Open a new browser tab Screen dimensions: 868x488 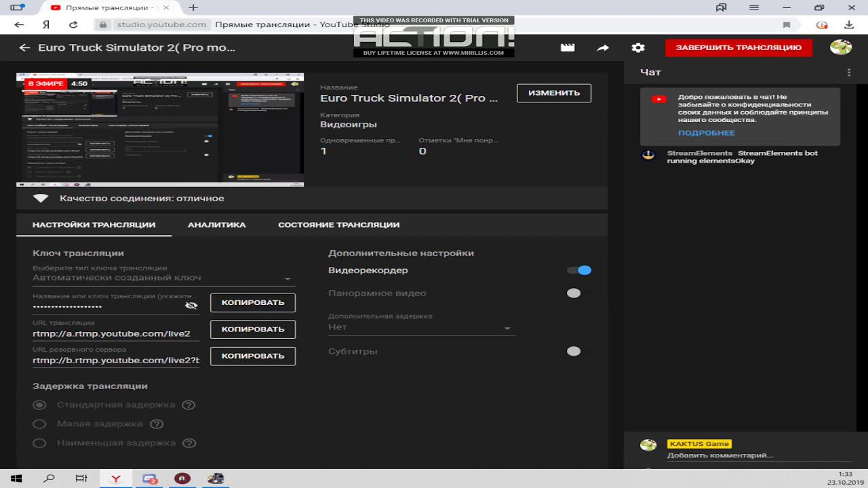[193, 7]
